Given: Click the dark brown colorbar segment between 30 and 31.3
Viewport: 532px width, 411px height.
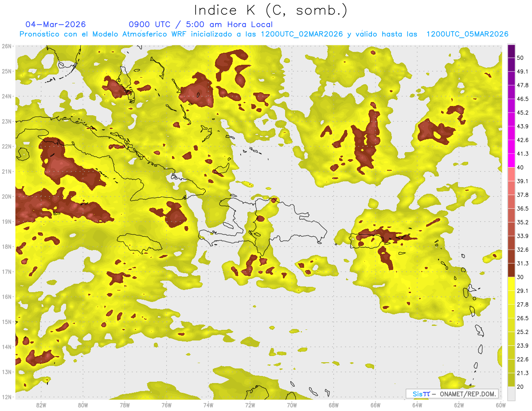Looking at the screenshot, I should tap(511, 270).
